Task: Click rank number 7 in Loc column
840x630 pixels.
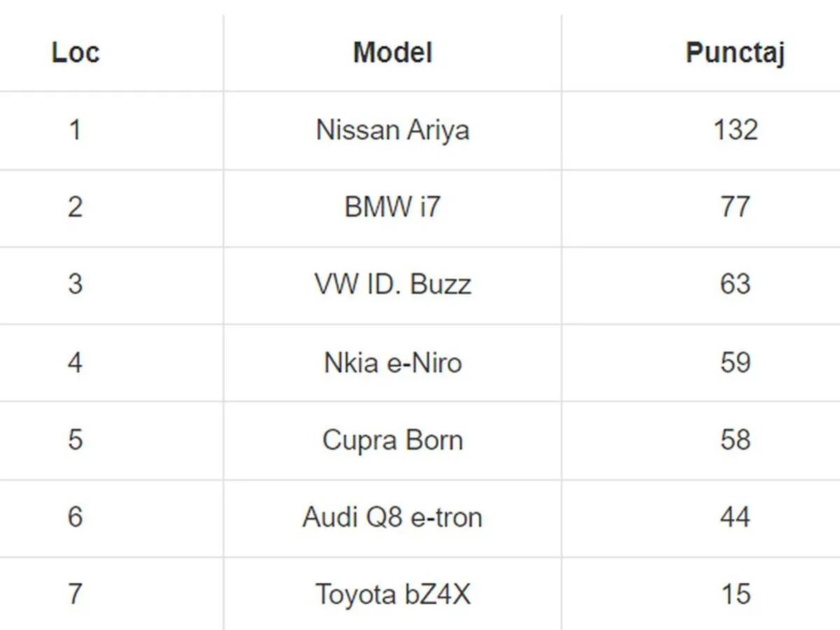Action: tap(75, 595)
